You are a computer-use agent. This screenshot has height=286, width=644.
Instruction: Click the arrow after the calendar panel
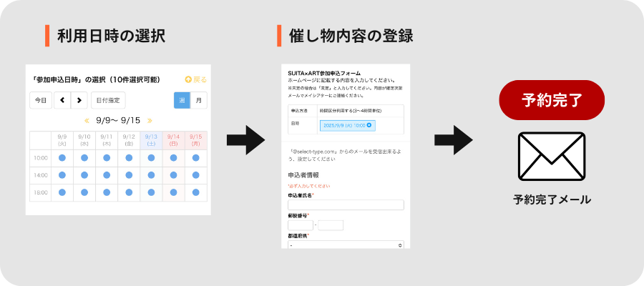(x=245, y=139)
